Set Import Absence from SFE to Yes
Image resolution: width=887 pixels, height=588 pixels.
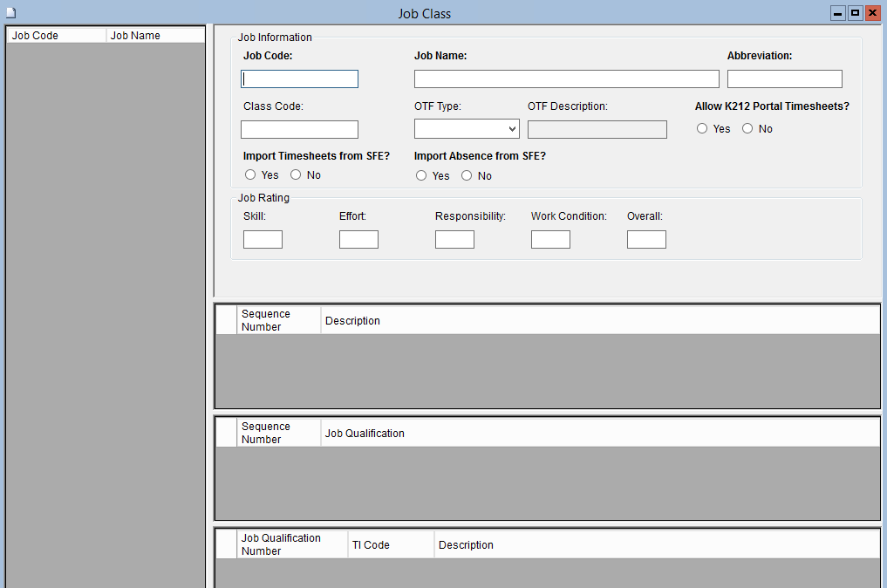coord(421,175)
